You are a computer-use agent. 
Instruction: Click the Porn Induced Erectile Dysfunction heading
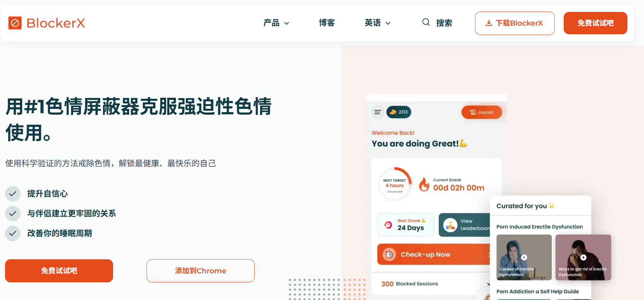click(540, 227)
